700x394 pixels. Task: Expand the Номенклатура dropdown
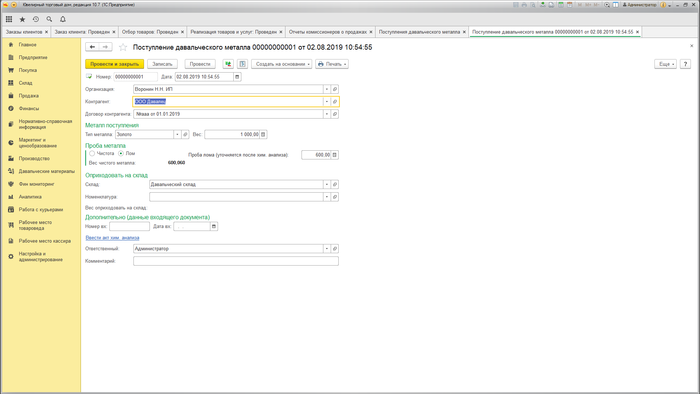point(326,197)
